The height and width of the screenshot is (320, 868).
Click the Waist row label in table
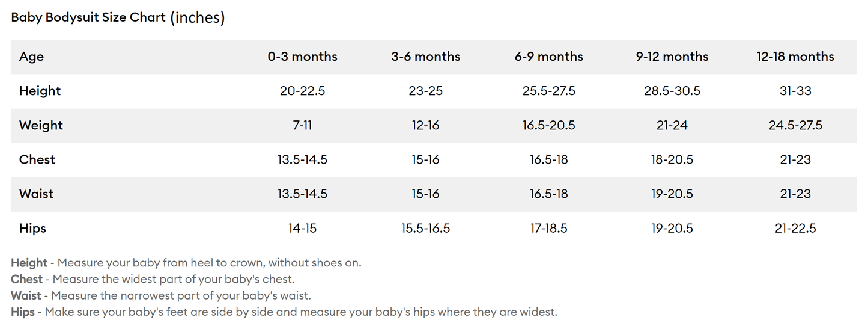(36, 194)
